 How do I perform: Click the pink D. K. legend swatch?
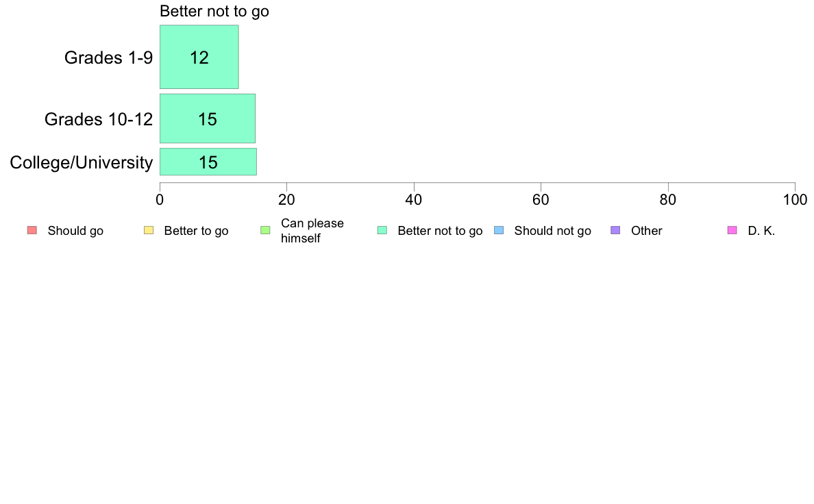click(732, 231)
